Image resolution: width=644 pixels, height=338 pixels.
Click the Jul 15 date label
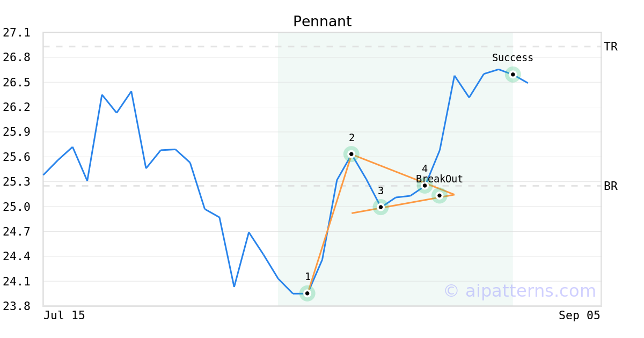(x=64, y=315)
